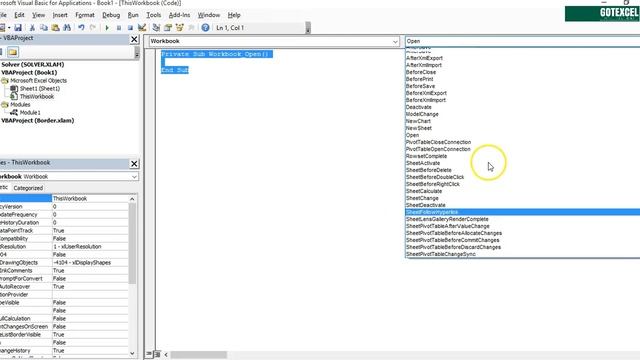Click the Sheet1 worksheet icon in tree

(14, 89)
